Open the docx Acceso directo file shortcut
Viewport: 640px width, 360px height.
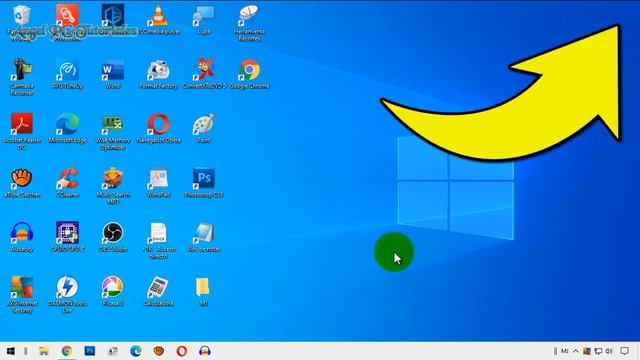coord(158,233)
